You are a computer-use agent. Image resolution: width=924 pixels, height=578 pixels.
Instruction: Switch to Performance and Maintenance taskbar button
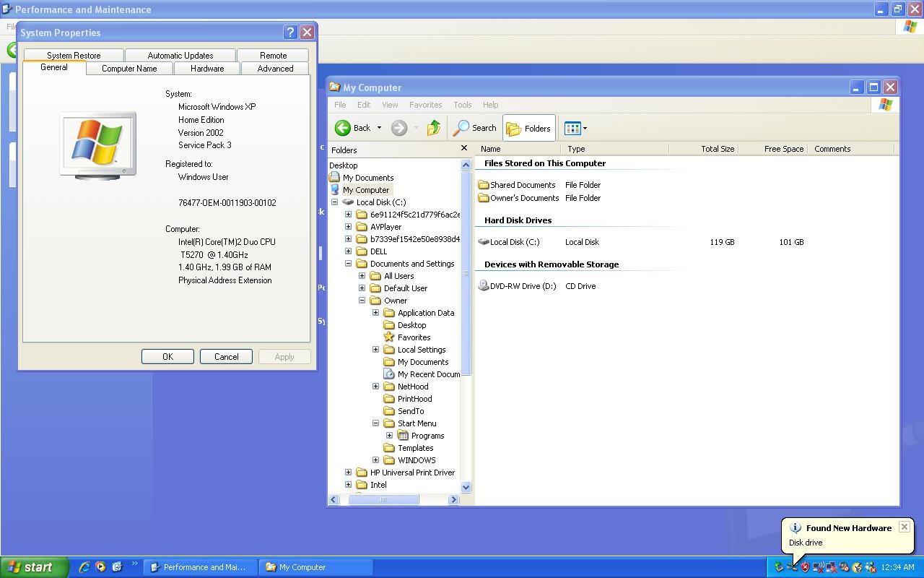coord(199,567)
